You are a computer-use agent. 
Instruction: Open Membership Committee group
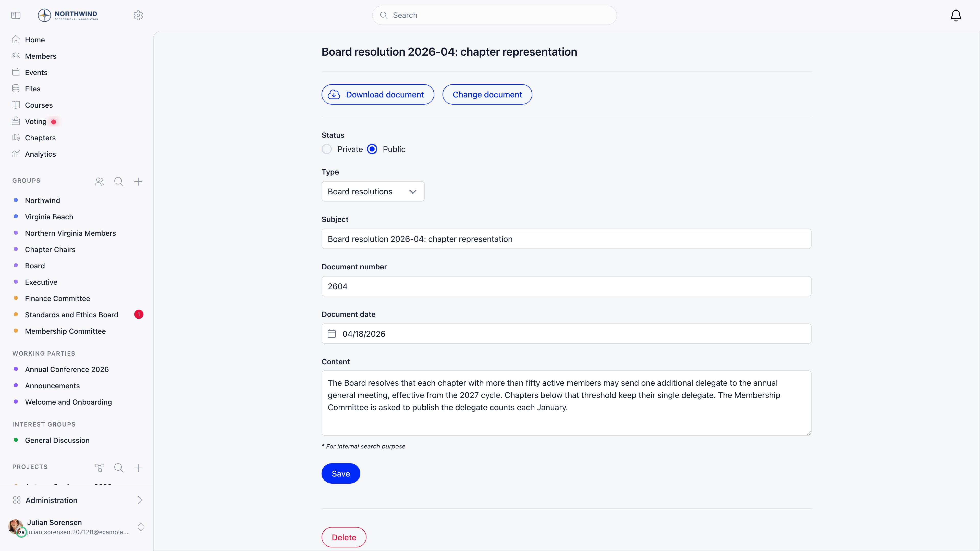tap(65, 331)
